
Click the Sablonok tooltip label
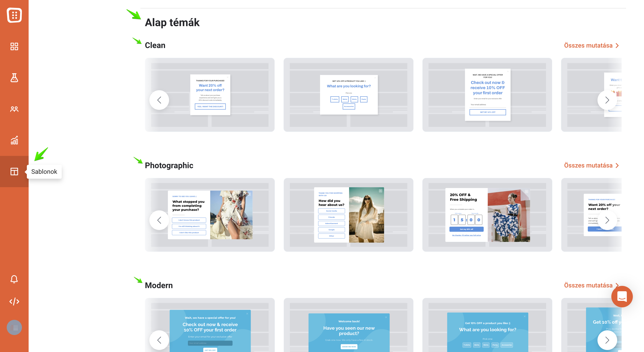[44, 172]
